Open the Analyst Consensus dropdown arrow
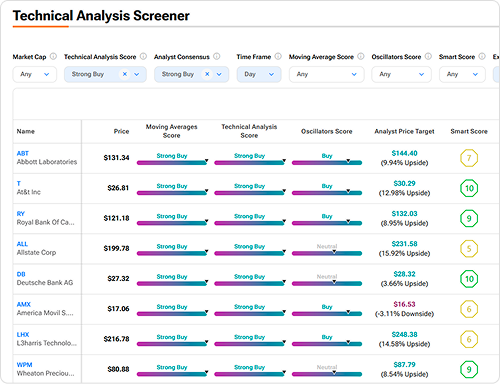The width and height of the screenshot is (500, 384). [219, 74]
